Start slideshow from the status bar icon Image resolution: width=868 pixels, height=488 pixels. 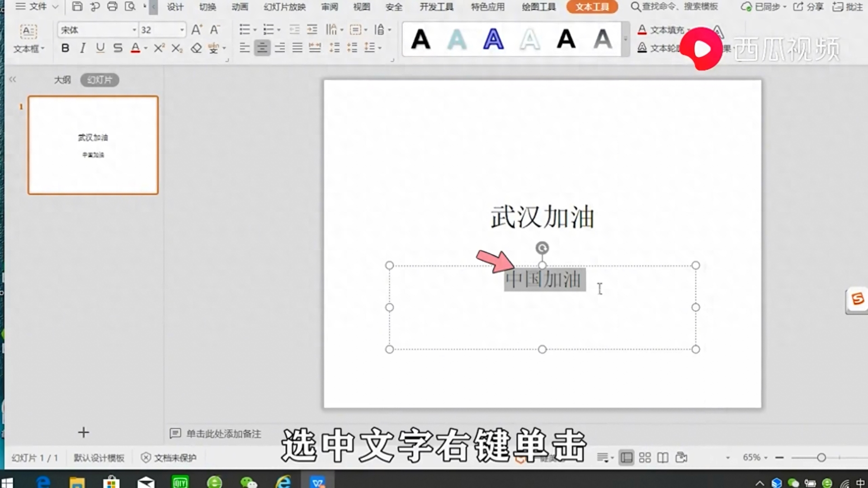pos(682,457)
